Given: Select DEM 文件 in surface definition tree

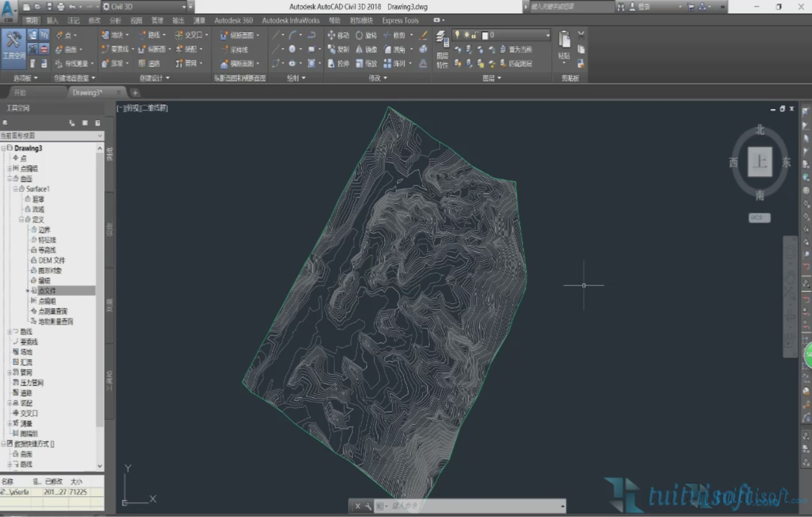Looking at the screenshot, I should pyautogui.click(x=51, y=260).
